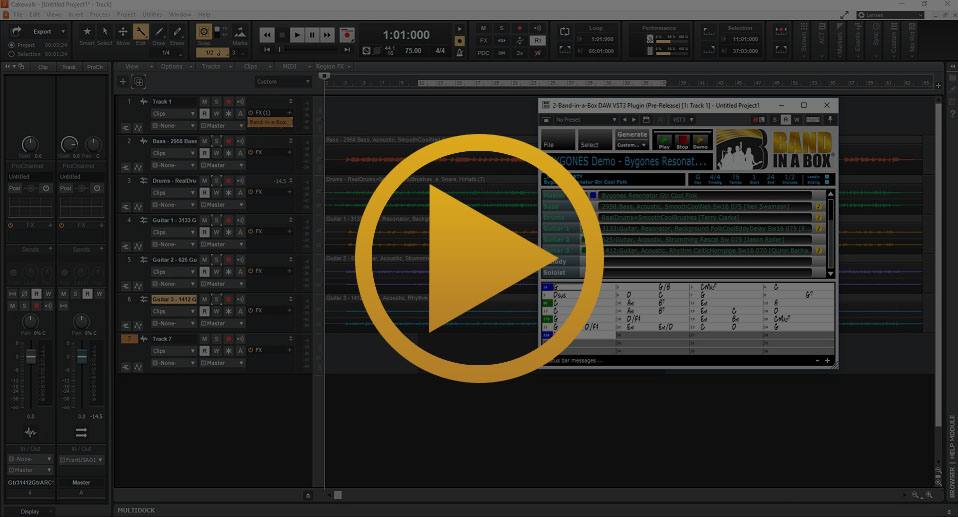Toggle the FX power icon on Guitar 3 track
Screen dimensions: 958x517
pos(250,310)
